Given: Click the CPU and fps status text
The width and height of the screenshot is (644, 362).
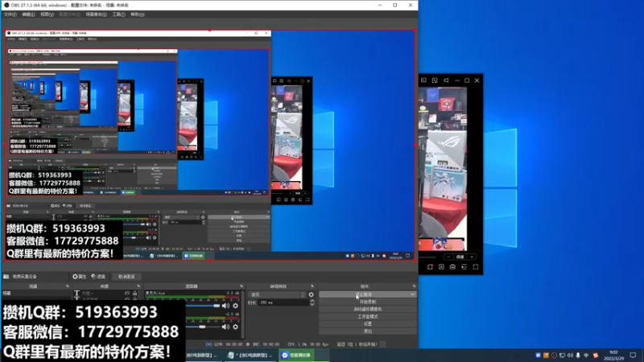Looking at the screenshot, I should [308, 344].
